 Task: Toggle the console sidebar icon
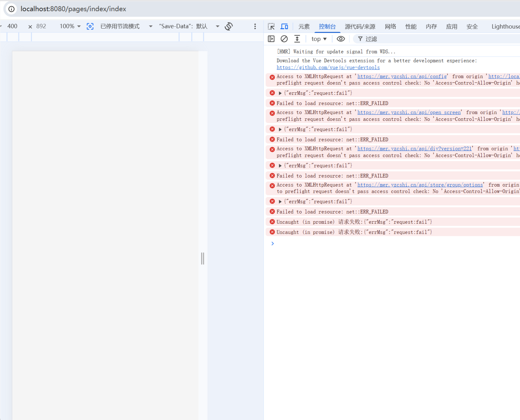point(271,39)
